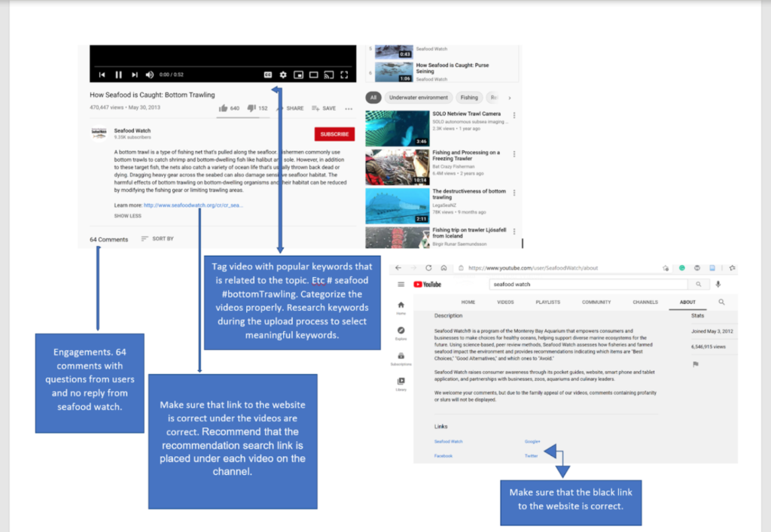Click the browser forward arrow

coord(413,268)
